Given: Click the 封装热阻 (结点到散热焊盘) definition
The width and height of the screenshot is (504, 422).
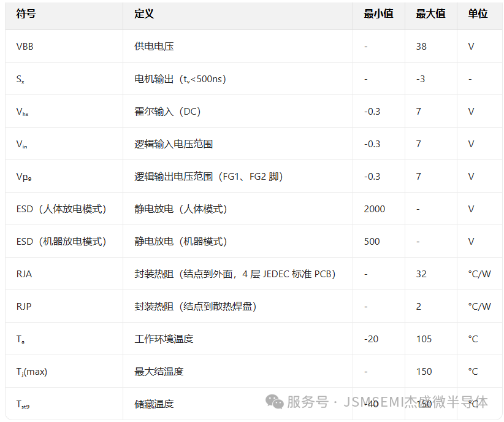Looking at the screenshot, I should pyautogui.click(x=196, y=307).
